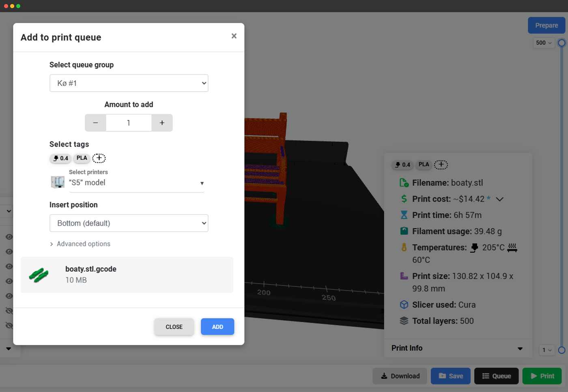Add a new tag in the dialog

[99, 158]
